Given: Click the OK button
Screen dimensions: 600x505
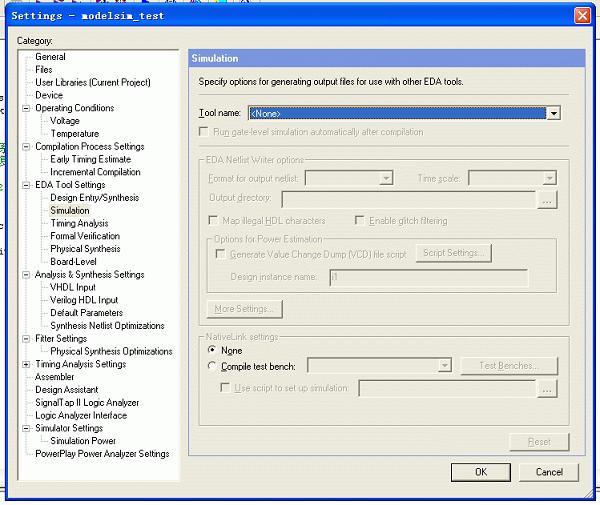Looking at the screenshot, I should [481, 472].
